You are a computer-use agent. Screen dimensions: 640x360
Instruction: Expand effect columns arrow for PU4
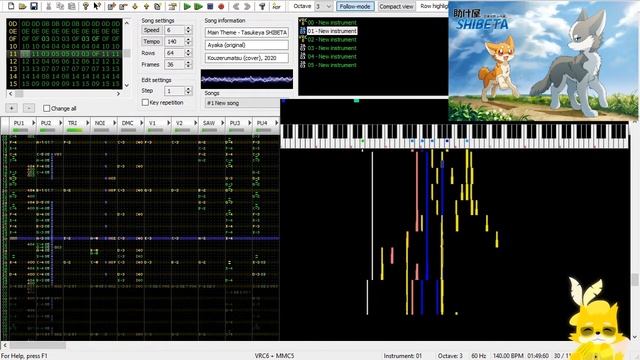[x=276, y=123]
